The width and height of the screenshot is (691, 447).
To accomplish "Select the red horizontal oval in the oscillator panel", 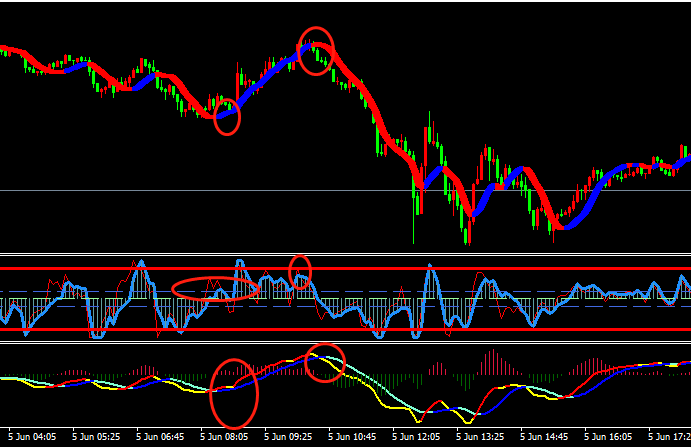I will [x=216, y=289].
